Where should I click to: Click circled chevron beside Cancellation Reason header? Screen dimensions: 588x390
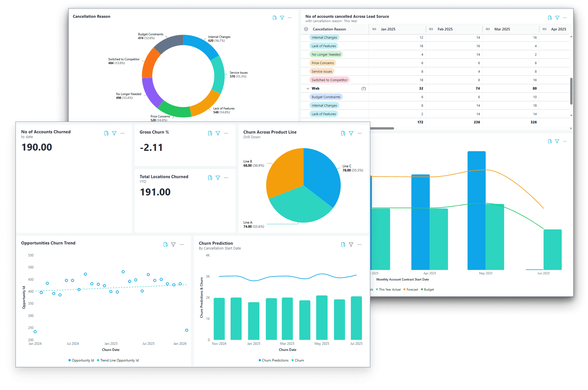click(x=306, y=29)
